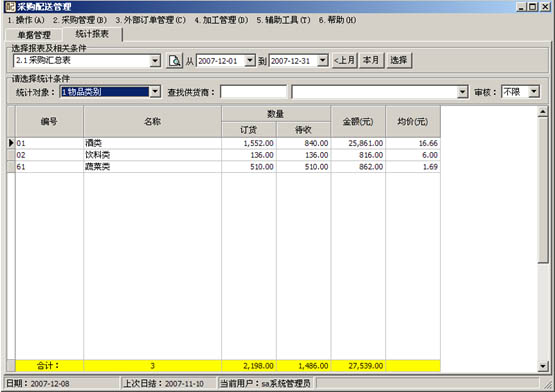Click the 1,552.00 order quantity cell

click(x=249, y=143)
